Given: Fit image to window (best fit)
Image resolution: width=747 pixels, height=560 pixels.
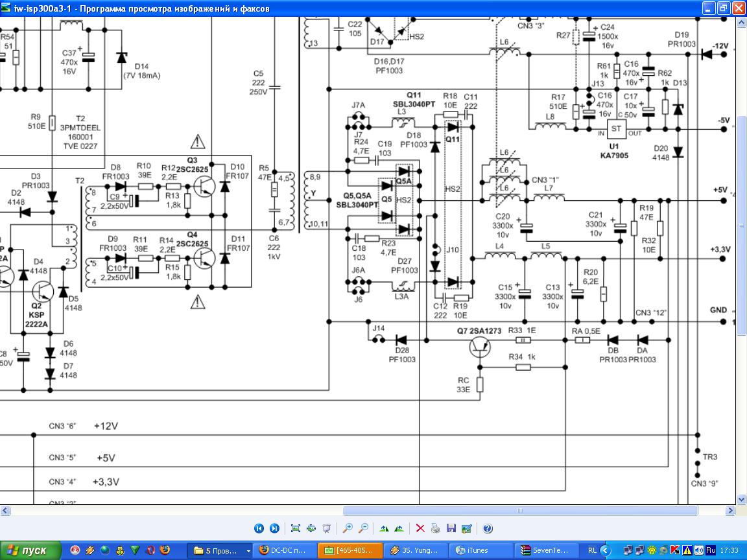Looking at the screenshot, I should pyautogui.click(x=296, y=528).
